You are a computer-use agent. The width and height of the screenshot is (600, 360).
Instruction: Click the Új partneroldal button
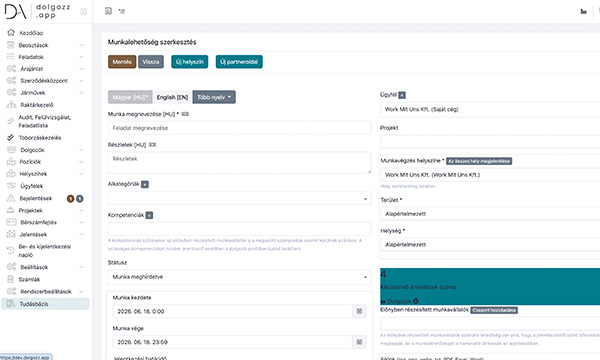click(239, 62)
